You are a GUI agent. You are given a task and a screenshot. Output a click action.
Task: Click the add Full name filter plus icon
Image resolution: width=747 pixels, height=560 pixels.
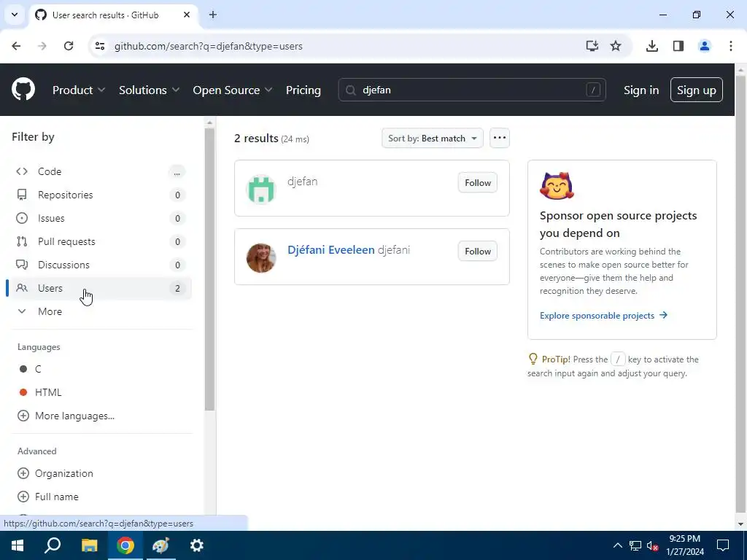coord(23,497)
